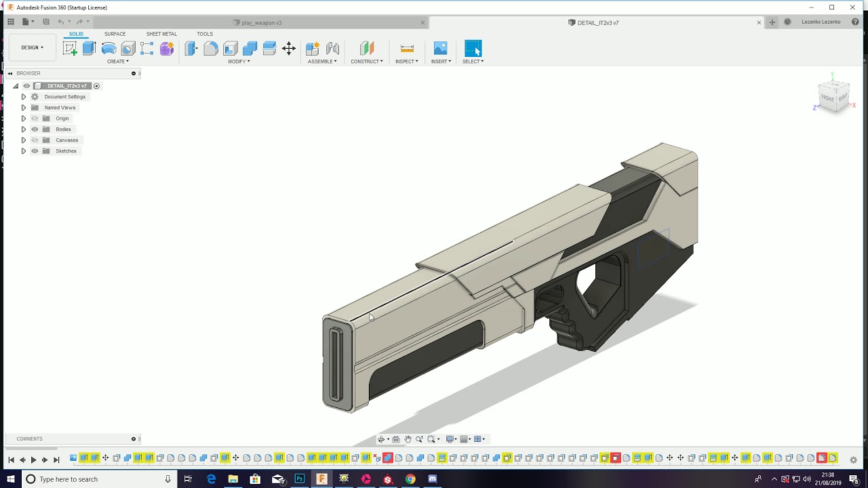Viewport: 868px width, 488px height.
Task: Close the DETAIL_IT2v3 v7 document tab
Action: [x=759, y=22]
